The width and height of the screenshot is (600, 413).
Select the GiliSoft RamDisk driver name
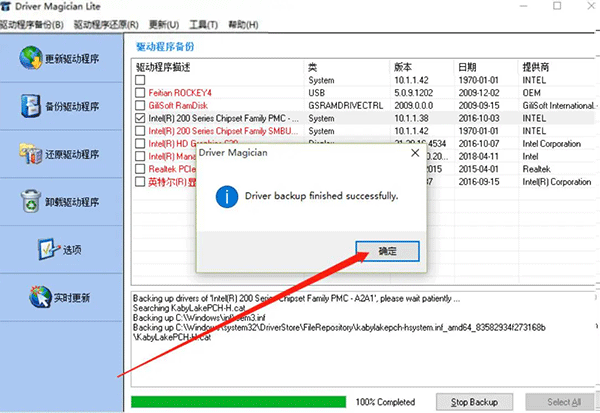[x=178, y=105]
